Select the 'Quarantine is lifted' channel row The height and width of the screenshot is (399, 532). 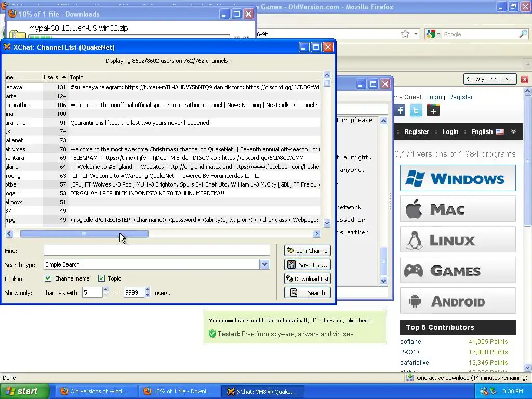[x=163, y=123]
